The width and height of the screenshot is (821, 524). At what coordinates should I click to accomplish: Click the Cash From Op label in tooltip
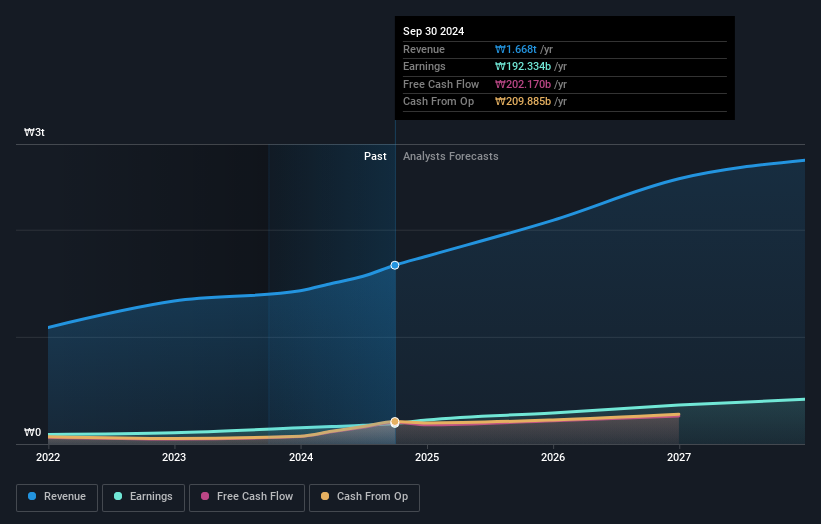438,102
